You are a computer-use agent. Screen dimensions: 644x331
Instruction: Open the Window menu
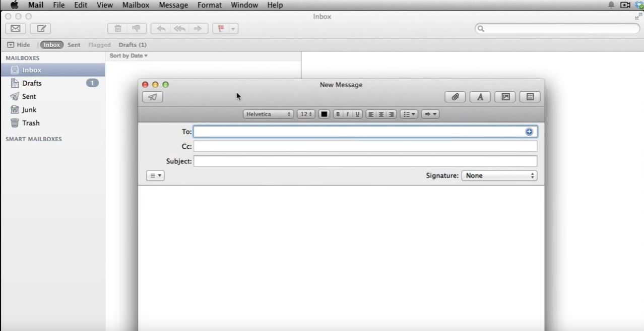point(244,5)
